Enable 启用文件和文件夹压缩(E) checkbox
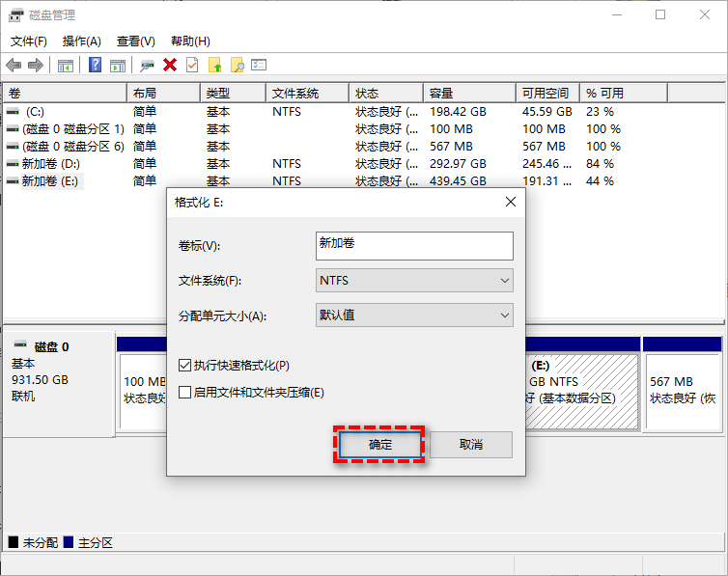Screen dimensions: 728x576 point(184,393)
